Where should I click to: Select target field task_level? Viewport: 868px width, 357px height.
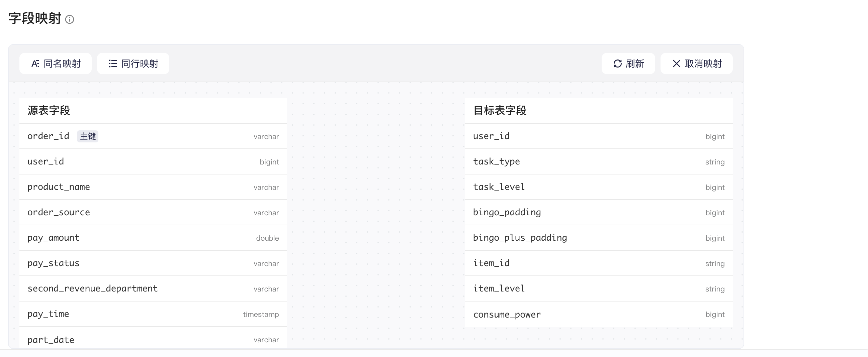tap(599, 187)
